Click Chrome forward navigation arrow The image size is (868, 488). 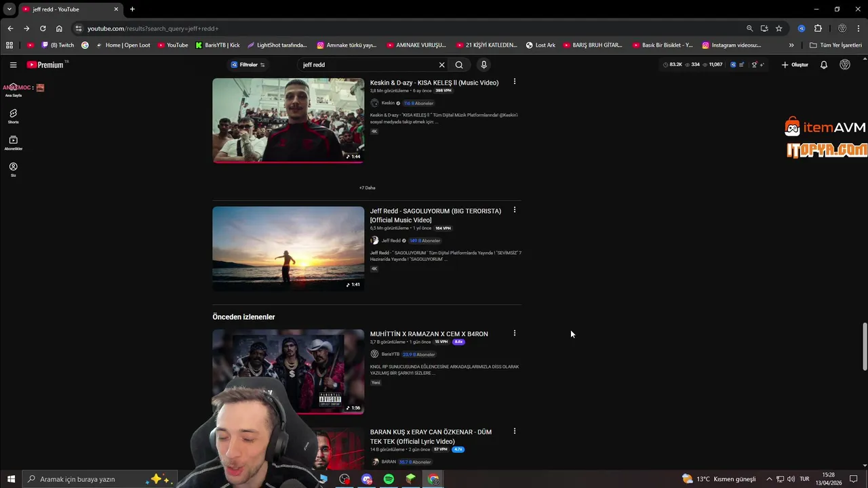26,28
